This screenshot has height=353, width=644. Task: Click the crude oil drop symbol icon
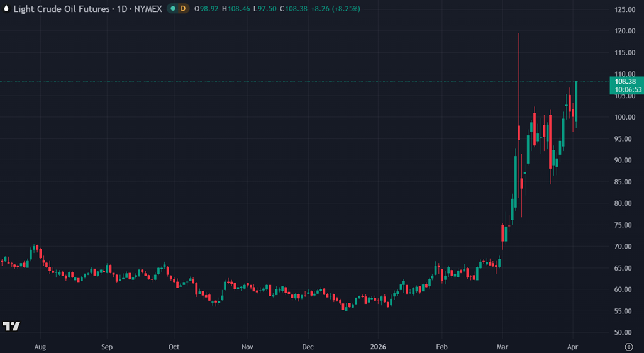[6, 9]
